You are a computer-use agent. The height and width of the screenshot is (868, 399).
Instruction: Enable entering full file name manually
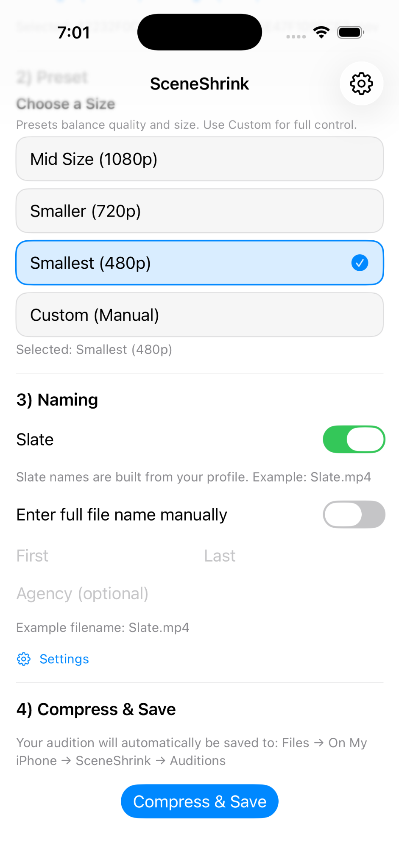click(354, 514)
